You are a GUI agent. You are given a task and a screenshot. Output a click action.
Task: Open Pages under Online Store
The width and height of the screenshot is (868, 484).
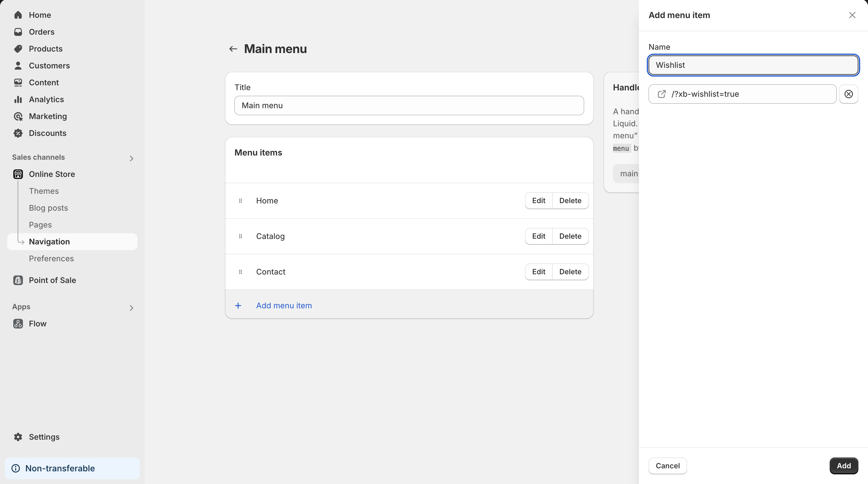[x=40, y=225]
